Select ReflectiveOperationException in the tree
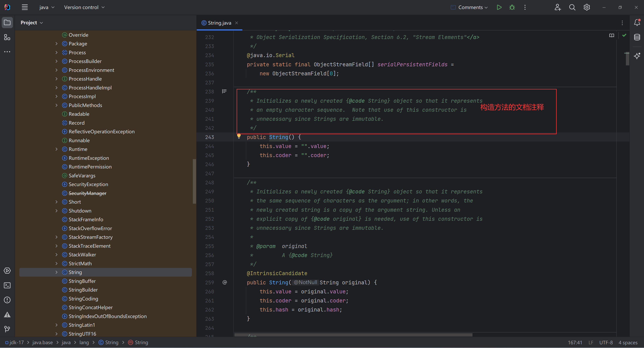The image size is (644, 348). pos(101,132)
